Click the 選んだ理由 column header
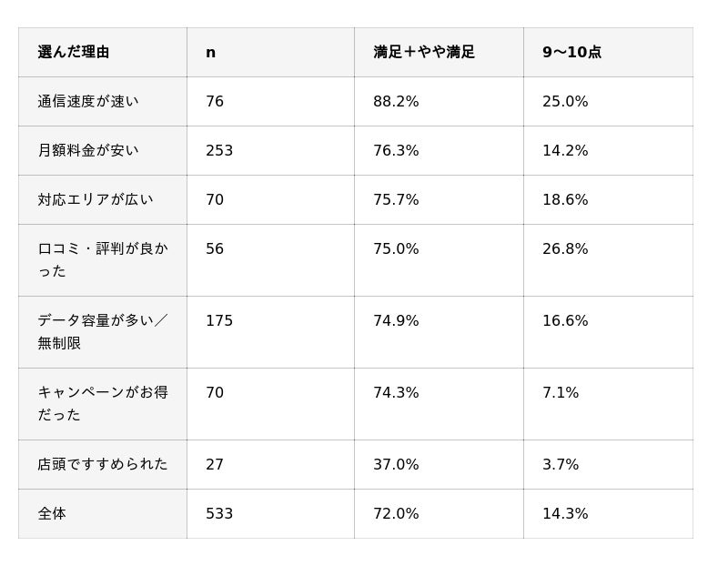The height and width of the screenshot is (566, 728). [103, 52]
